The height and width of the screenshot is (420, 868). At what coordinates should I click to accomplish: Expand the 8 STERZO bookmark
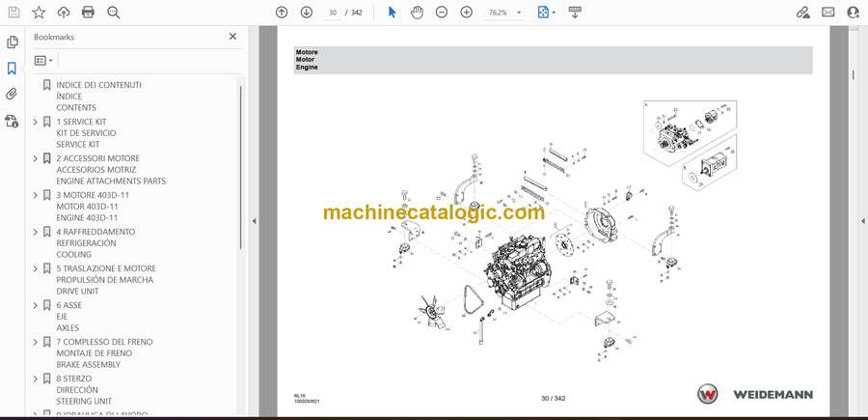click(36, 378)
